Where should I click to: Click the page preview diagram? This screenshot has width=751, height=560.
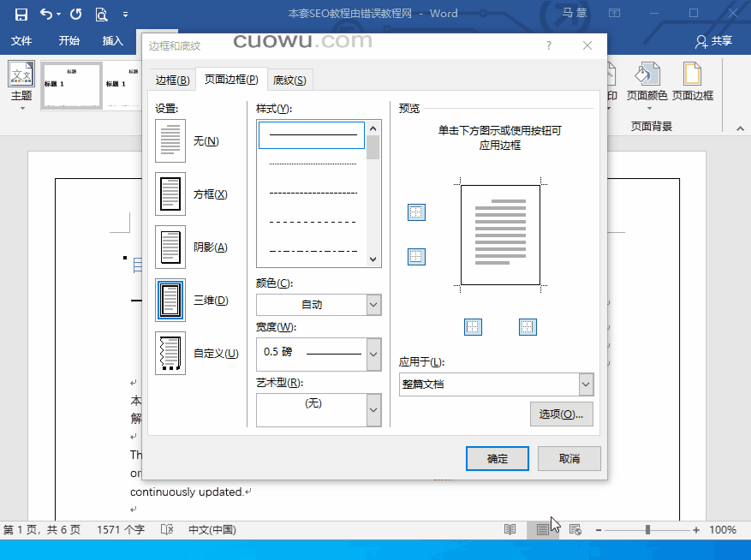click(500, 235)
